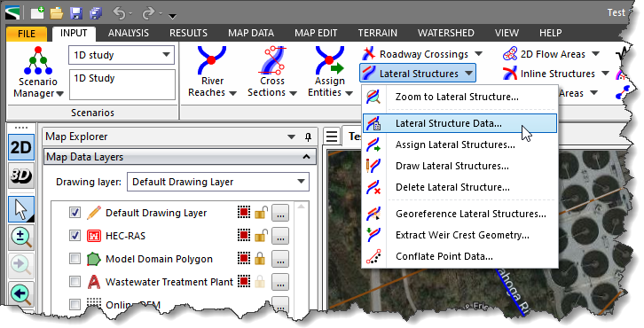The width and height of the screenshot is (644, 328).
Task: Collapse the Map Data Layers section
Action: (306, 157)
